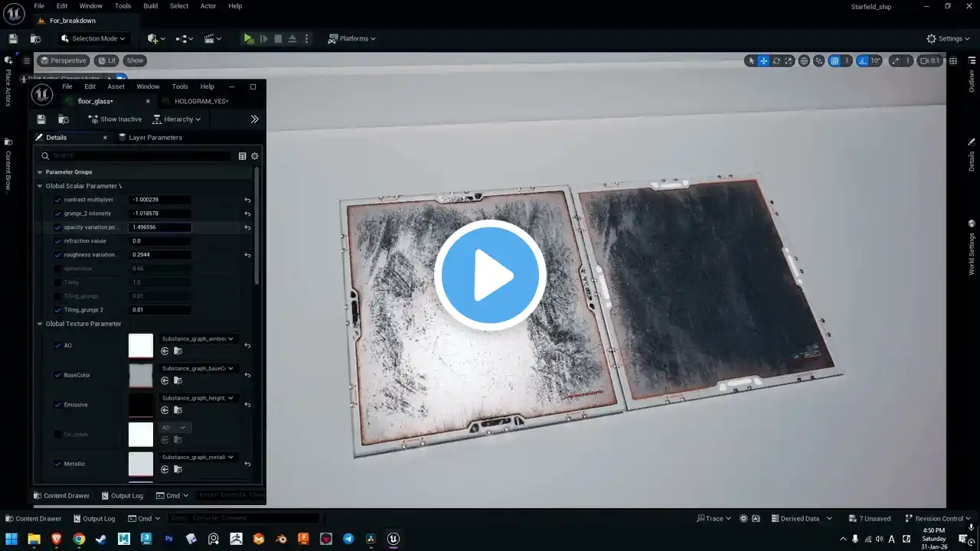Open material editor settings gear next to search
Viewport: 980px width, 551px height.
[255, 156]
